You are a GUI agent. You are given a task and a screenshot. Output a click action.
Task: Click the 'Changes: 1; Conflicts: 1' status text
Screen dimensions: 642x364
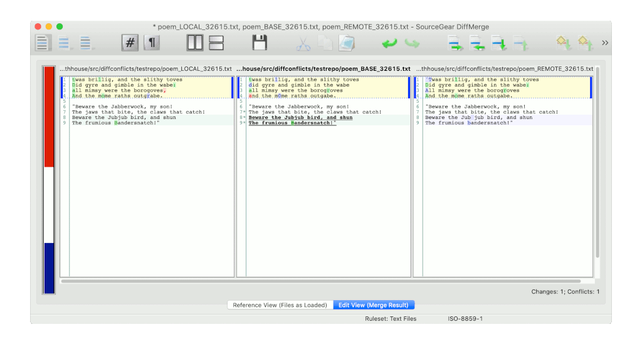click(x=566, y=291)
